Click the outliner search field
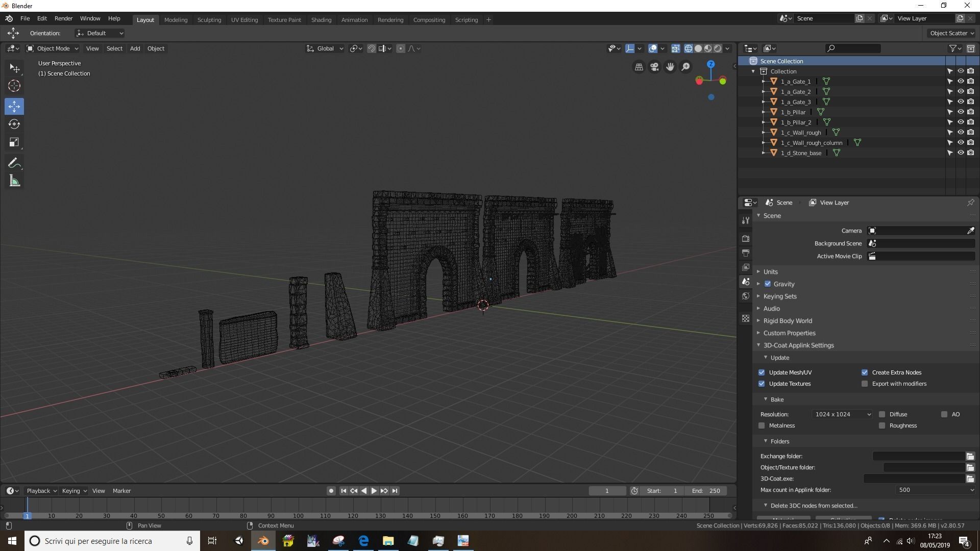 pos(853,48)
